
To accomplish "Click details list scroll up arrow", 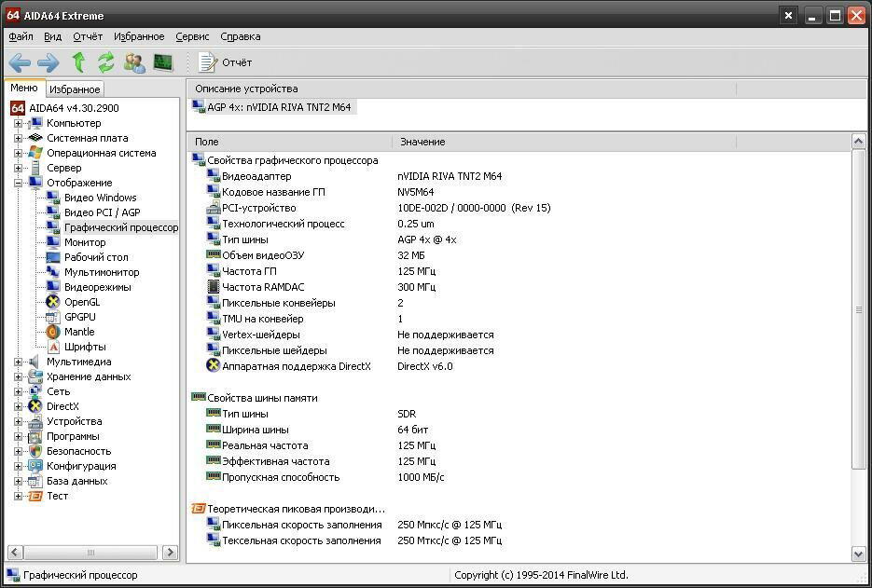I will coord(858,143).
